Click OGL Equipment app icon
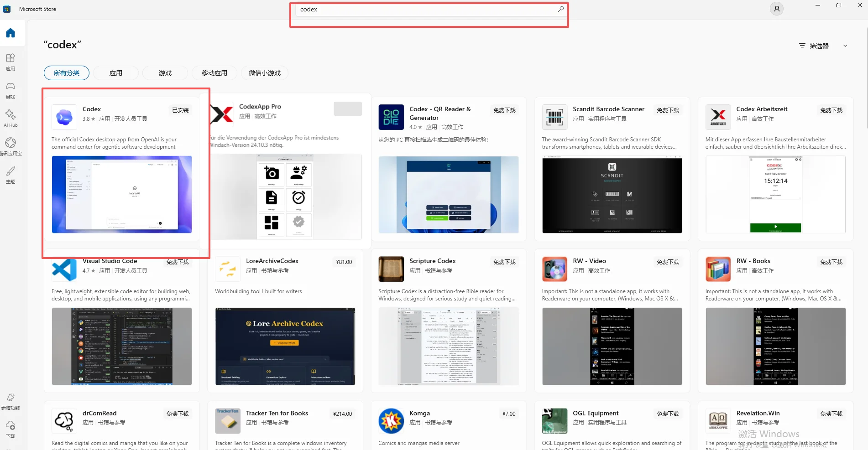 tap(554, 421)
